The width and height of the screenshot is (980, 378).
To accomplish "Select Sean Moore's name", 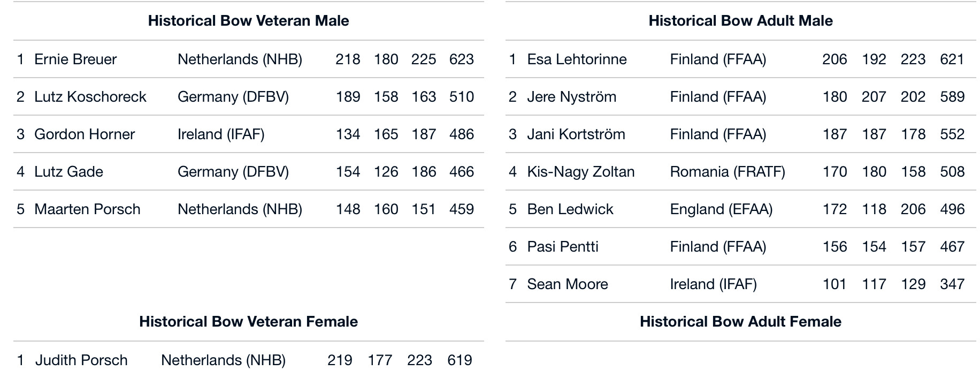I will click(x=568, y=284).
